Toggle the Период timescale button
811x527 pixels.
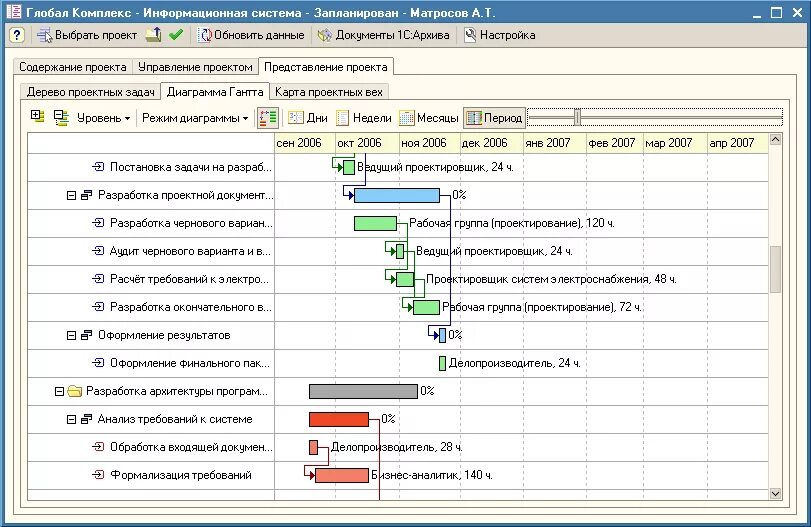point(494,118)
